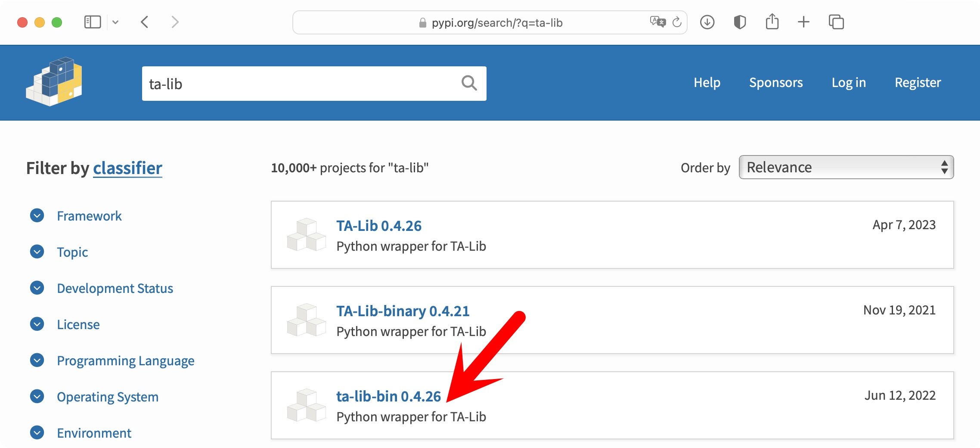Click the Share icon in the toolbar
Image resolution: width=980 pixels, height=448 pixels.
772,22
